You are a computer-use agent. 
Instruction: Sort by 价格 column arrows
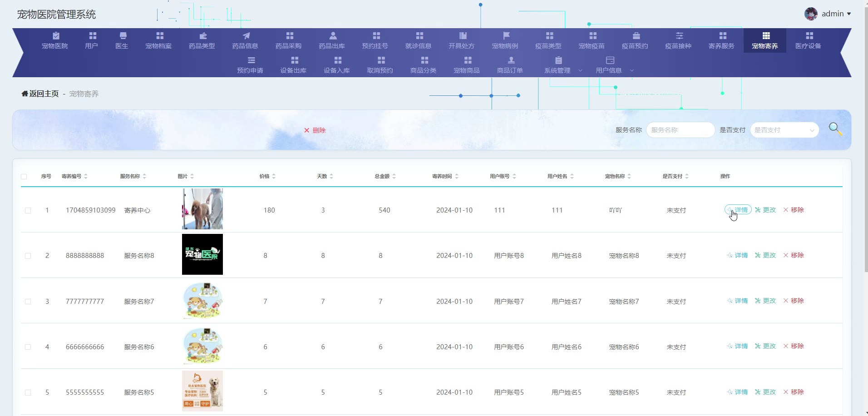click(274, 176)
